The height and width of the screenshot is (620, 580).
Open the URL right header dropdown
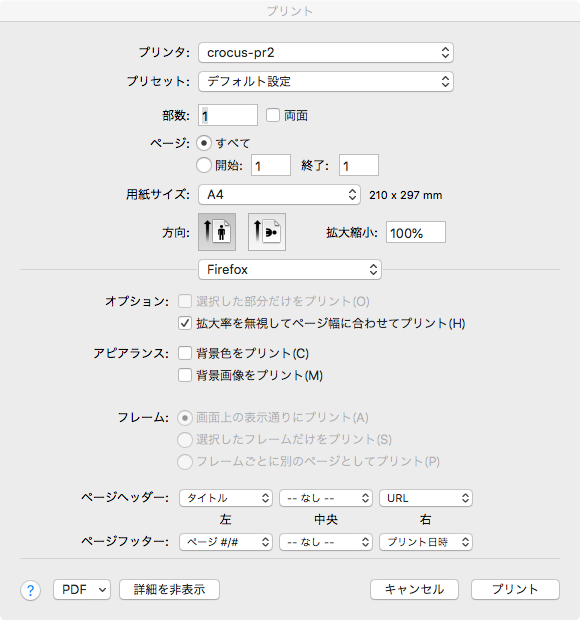(426, 498)
